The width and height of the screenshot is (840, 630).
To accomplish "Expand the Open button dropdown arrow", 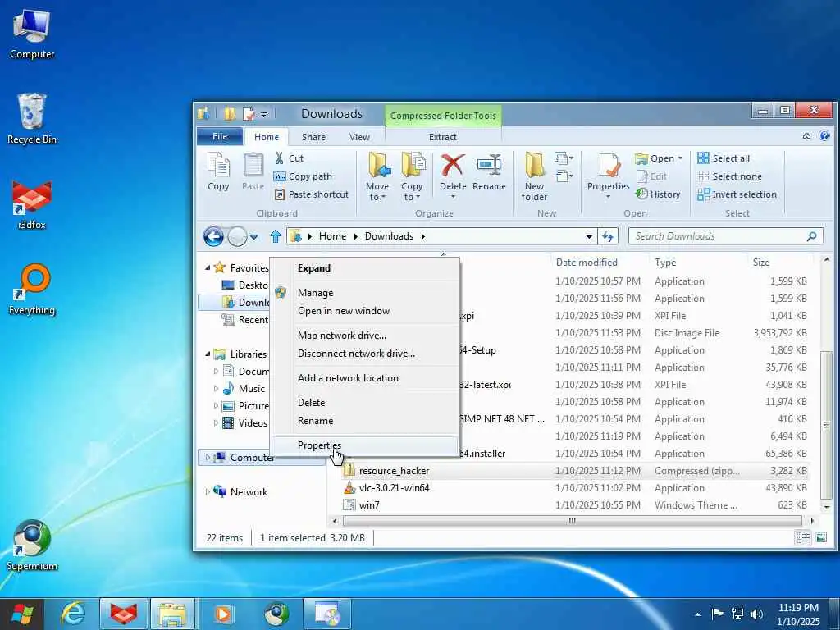I will pyautogui.click(x=680, y=158).
